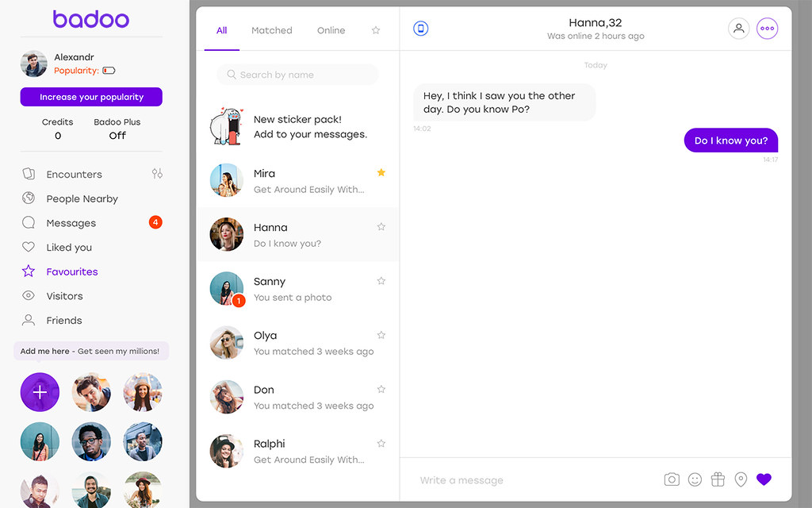Click Increase your popularity button

point(91,97)
